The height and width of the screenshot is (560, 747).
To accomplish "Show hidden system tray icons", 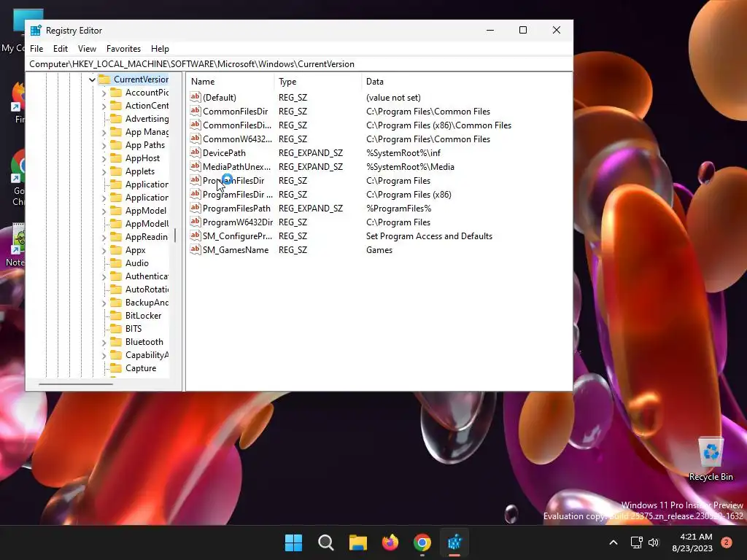I will 614,542.
